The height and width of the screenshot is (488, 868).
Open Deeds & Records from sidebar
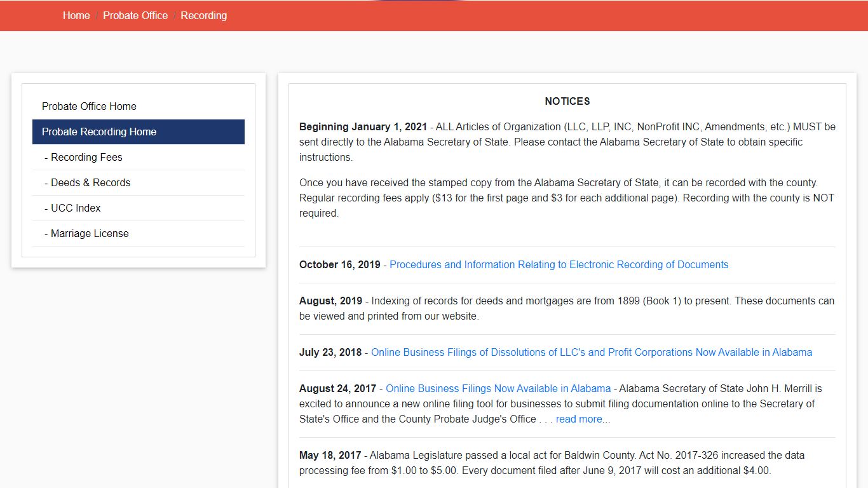pyautogui.click(x=139, y=182)
